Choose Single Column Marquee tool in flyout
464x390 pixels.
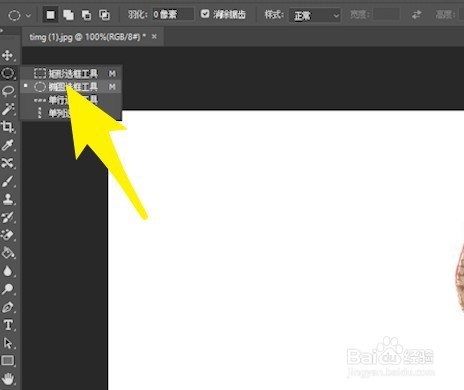pyautogui.click(x=71, y=113)
